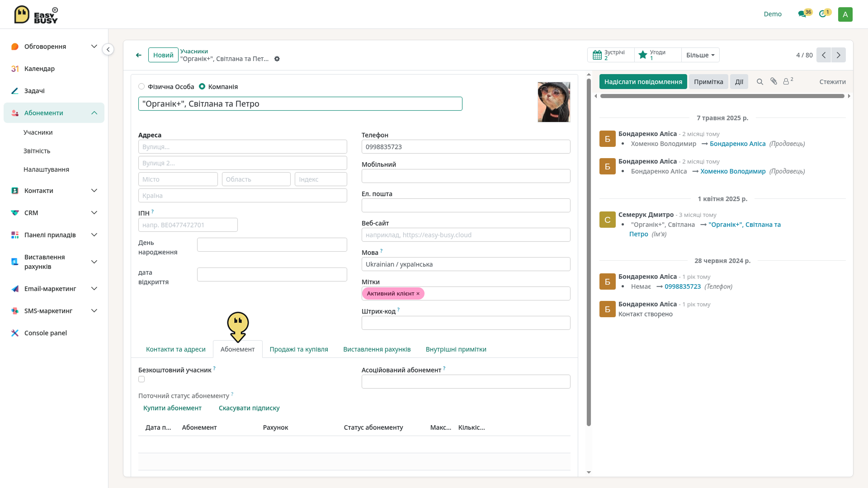Focus the Ел. пошта input field

coord(466,206)
